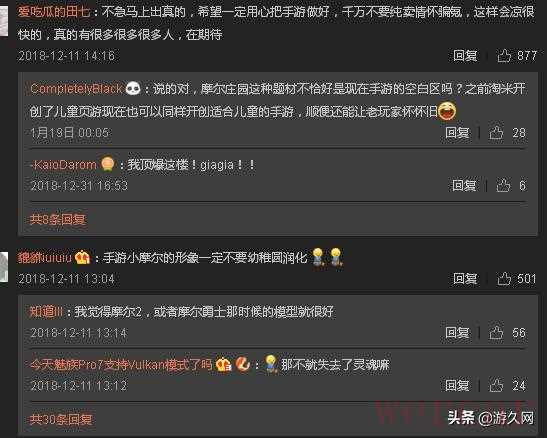547x438 pixels.
Task: Open 知道III's user profile
Action: point(46,311)
